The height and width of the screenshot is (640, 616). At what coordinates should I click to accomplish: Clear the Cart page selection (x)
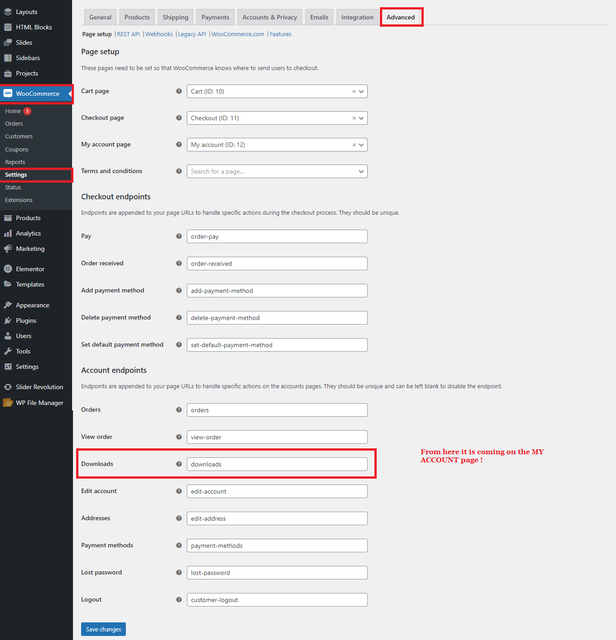pyautogui.click(x=354, y=91)
